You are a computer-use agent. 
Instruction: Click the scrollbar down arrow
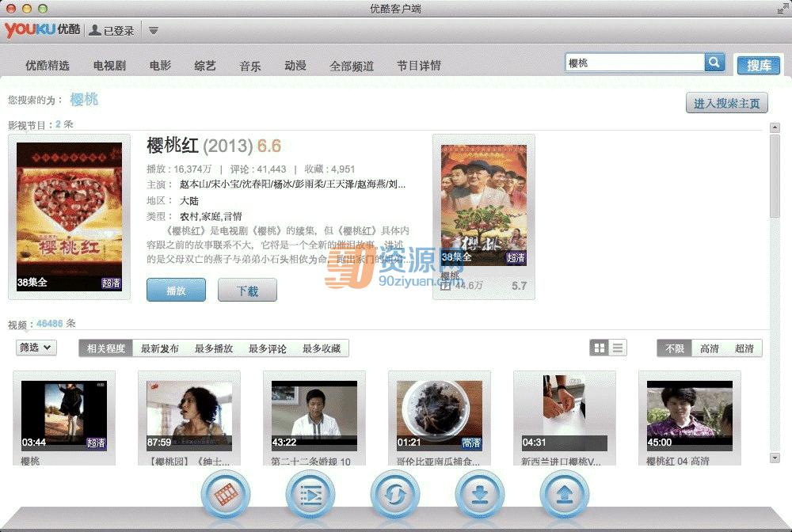(x=775, y=458)
